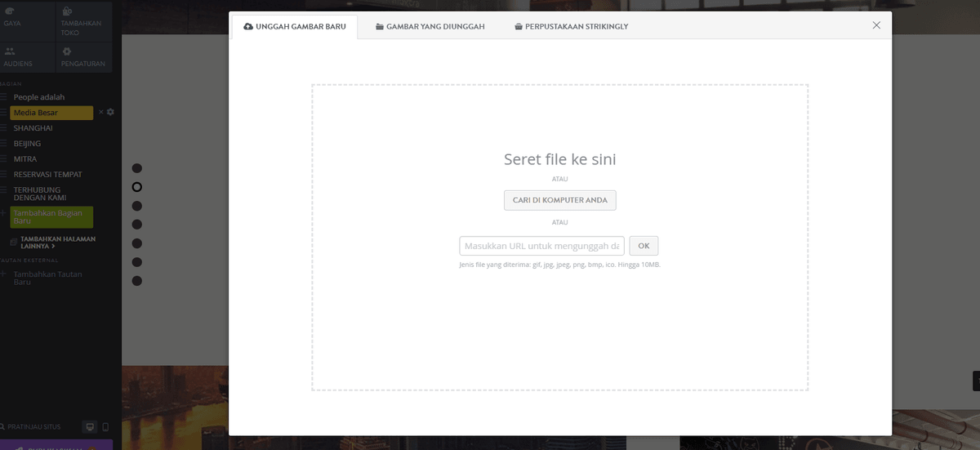The height and width of the screenshot is (450, 980).
Task: Select the MITRA section
Action: [x=24, y=159]
